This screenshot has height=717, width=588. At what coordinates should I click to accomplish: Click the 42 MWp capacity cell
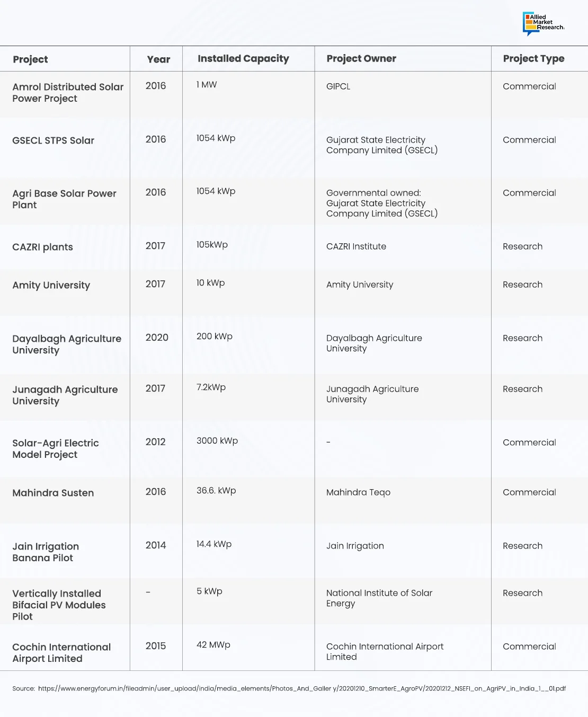point(213,645)
